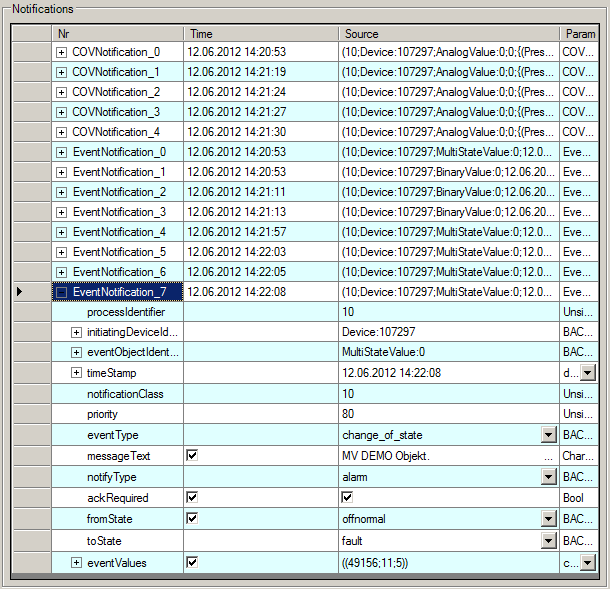610x589 pixels.
Task: Click the ((49156;11;5)) eventValues cell
Action: tap(449, 563)
